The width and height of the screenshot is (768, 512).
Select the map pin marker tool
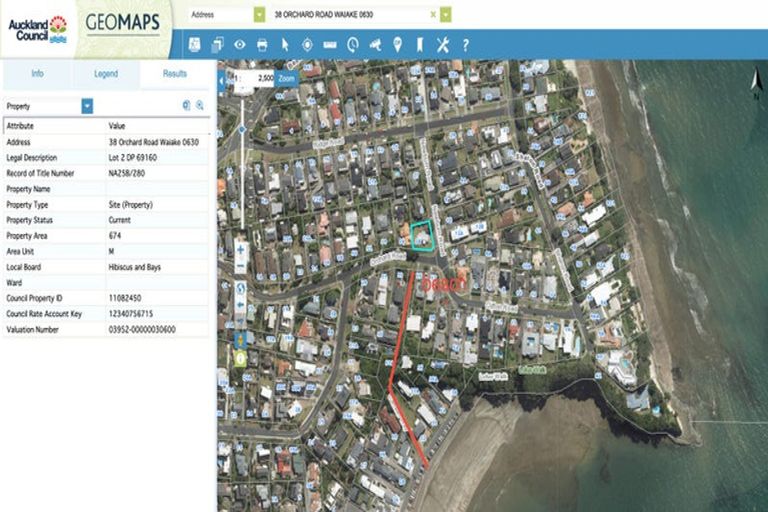[397, 45]
